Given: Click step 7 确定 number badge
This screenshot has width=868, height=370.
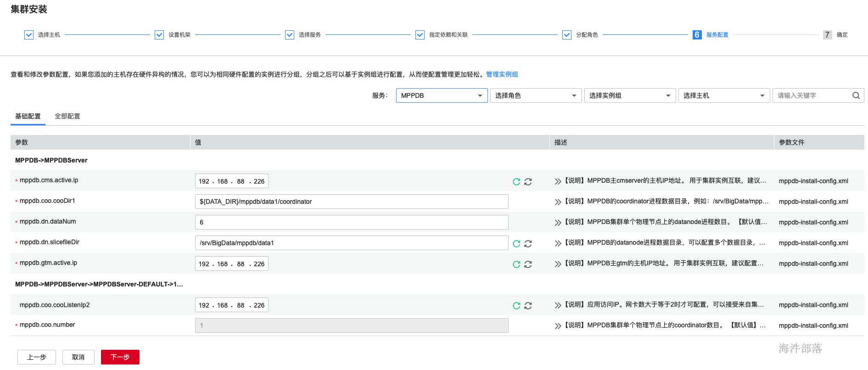Looking at the screenshot, I should pyautogui.click(x=828, y=35).
